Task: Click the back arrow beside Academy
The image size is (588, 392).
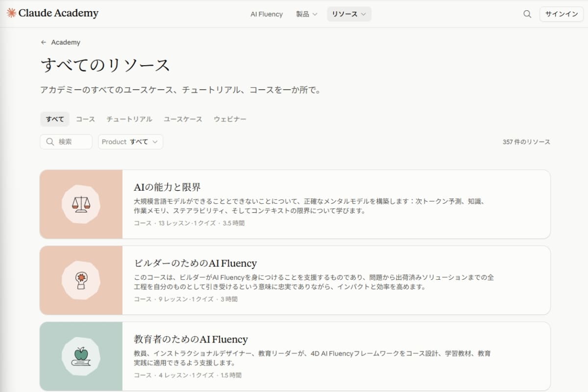Action: pyautogui.click(x=44, y=43)
